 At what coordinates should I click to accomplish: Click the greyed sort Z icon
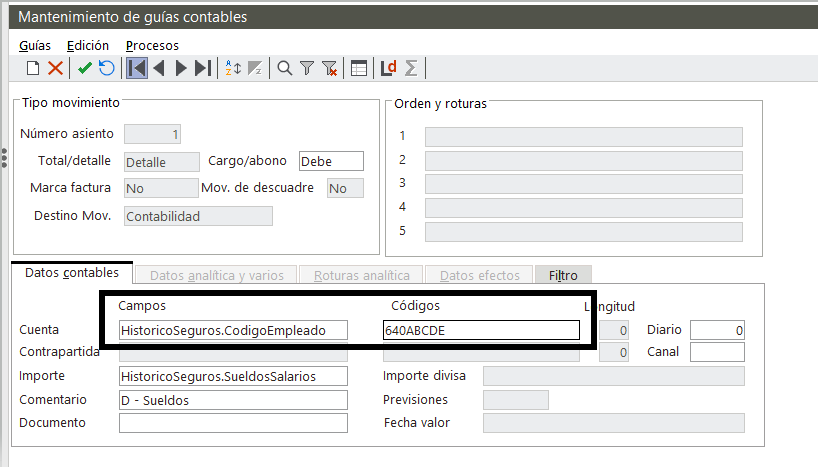[x=255, y=68]
